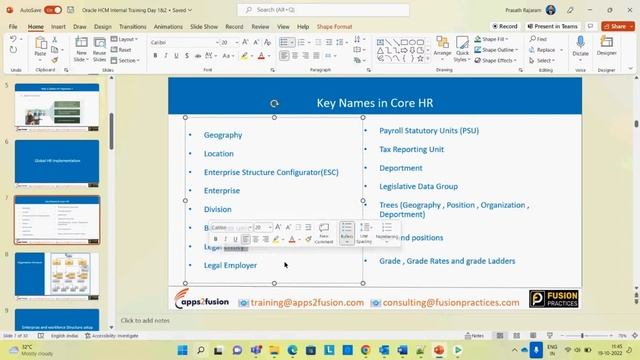640x360 pixels.
Task: Toggle AutoSave switch
Action: pos(53,10)
